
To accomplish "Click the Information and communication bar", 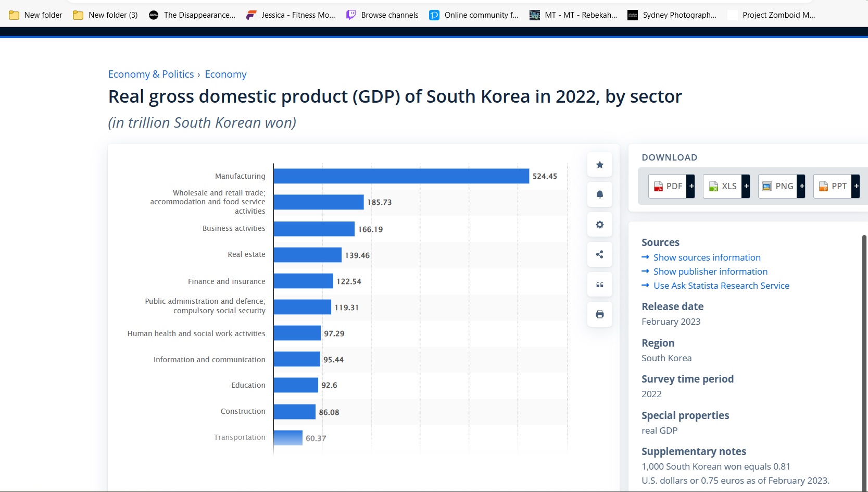I will (x=297, y=359).
